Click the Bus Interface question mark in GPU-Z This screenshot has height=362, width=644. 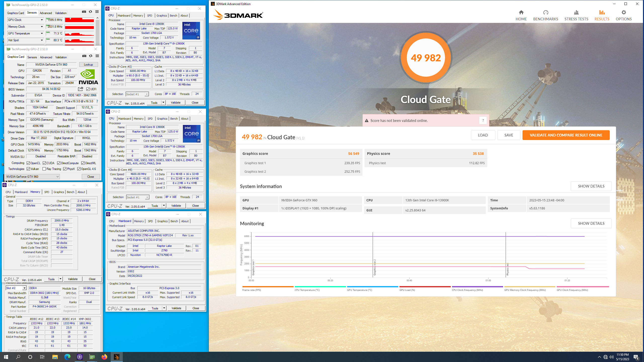[x=97, y=101]
